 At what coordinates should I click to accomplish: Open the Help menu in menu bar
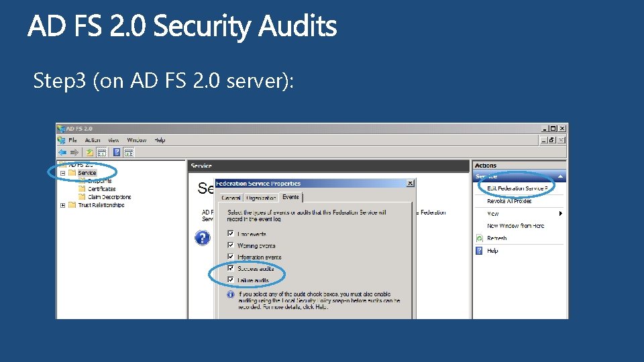tap(160, 140)
